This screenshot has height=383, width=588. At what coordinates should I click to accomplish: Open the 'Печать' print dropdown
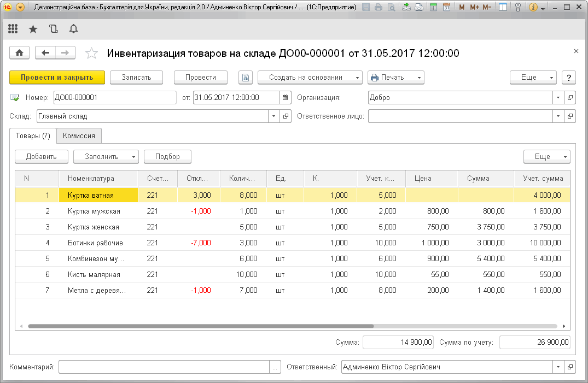coord(395,78)
